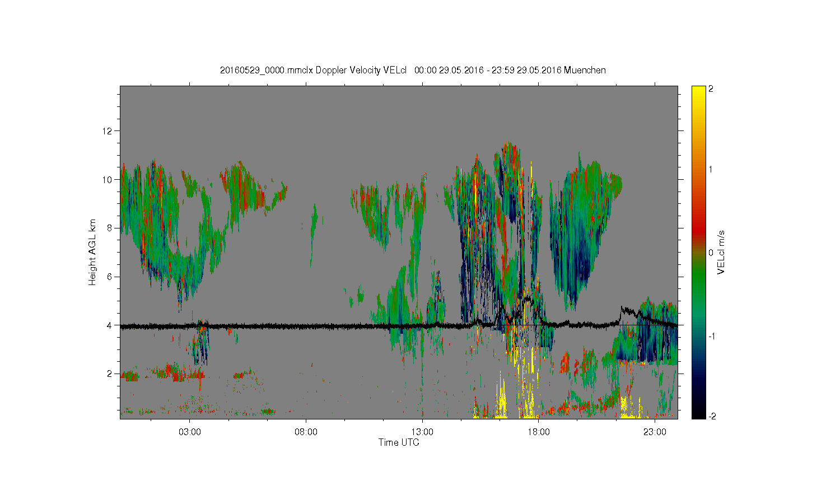Click the '03:00' time tick label
The image size is (840, 504).
tap(190, 432)
